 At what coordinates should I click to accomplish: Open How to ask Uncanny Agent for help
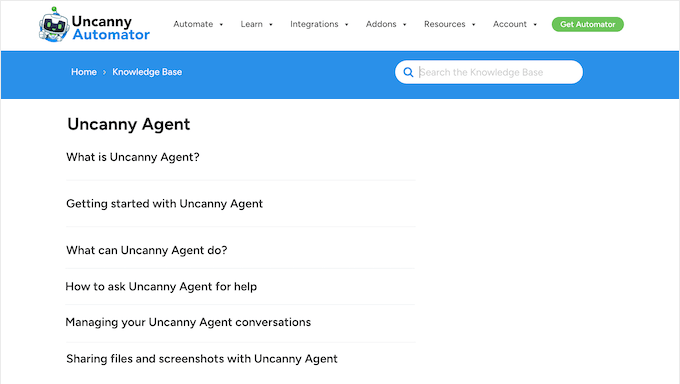(x=161, y=286)
